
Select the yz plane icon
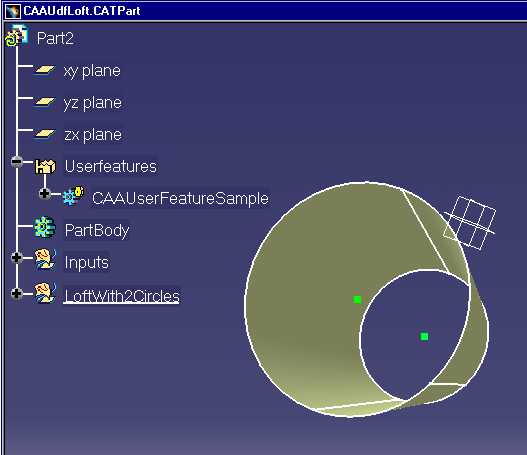[45, 101]
